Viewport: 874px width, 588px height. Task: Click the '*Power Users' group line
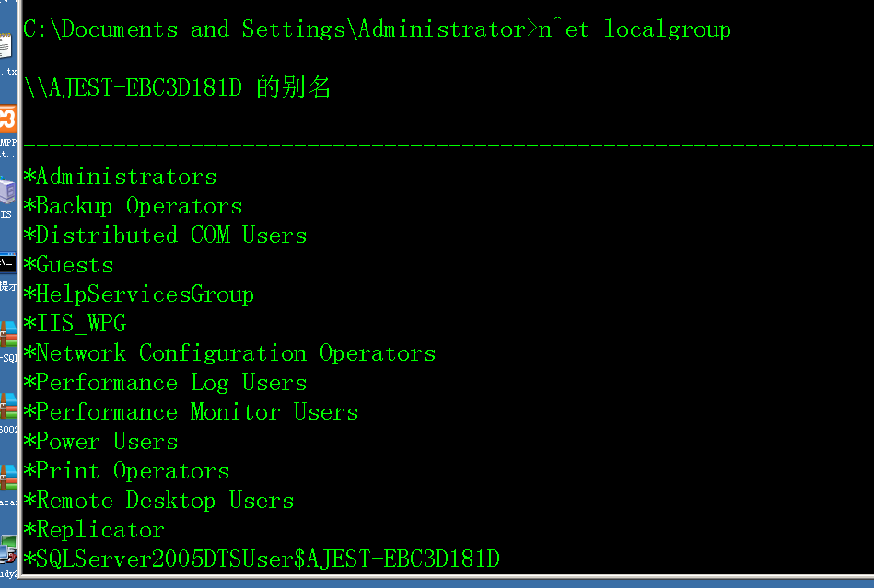point(101,442)
